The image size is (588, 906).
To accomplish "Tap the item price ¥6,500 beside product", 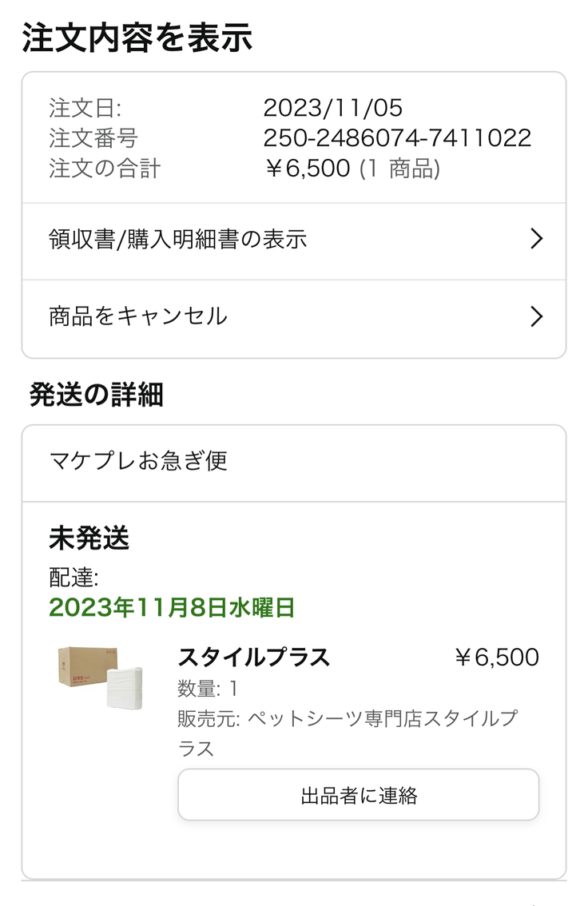I will tap(496, 658).
